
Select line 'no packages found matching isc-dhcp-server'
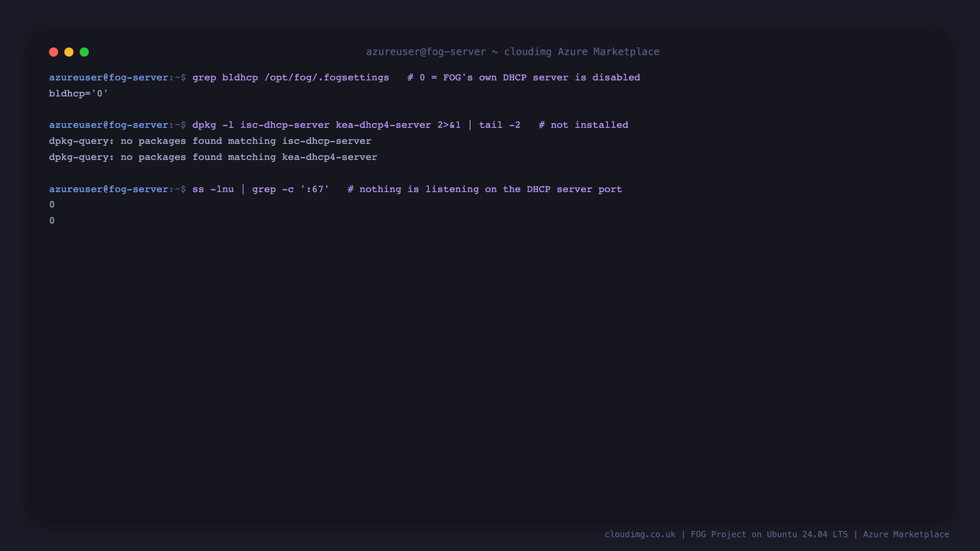coord(210,141)
